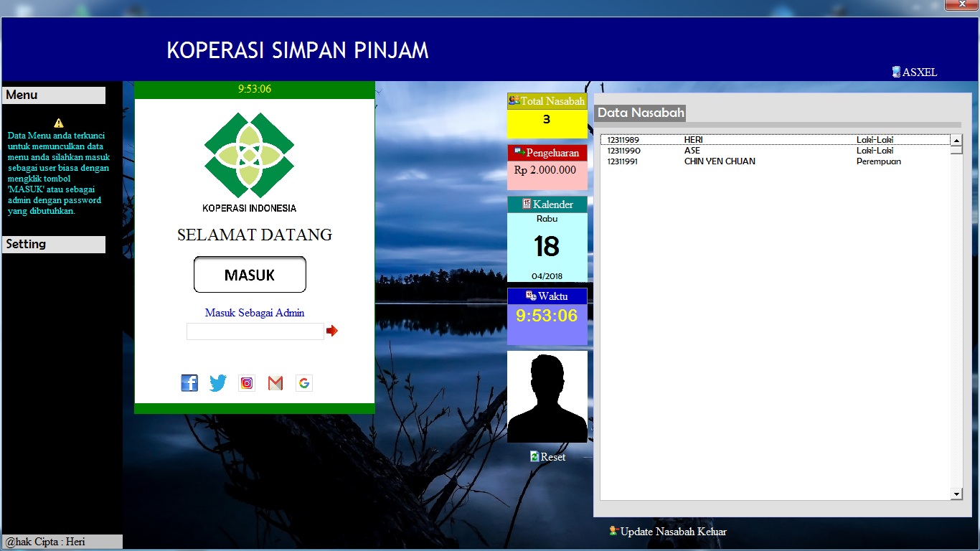Screen dimensions: 980x551
Task: Click the down arrow on Data Nasabah scrollbar
Action: pyautogui.click(x=956, y=494)
